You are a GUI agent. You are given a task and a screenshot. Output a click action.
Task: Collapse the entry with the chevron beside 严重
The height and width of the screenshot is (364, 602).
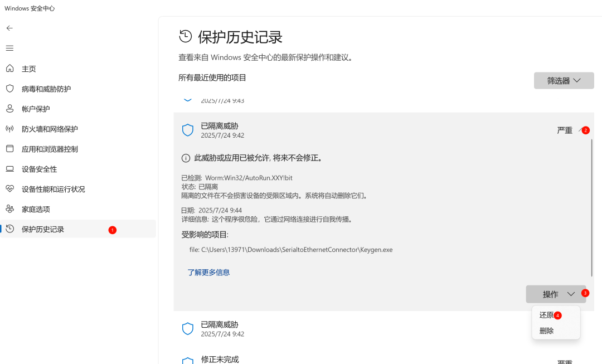coord(581,130)
